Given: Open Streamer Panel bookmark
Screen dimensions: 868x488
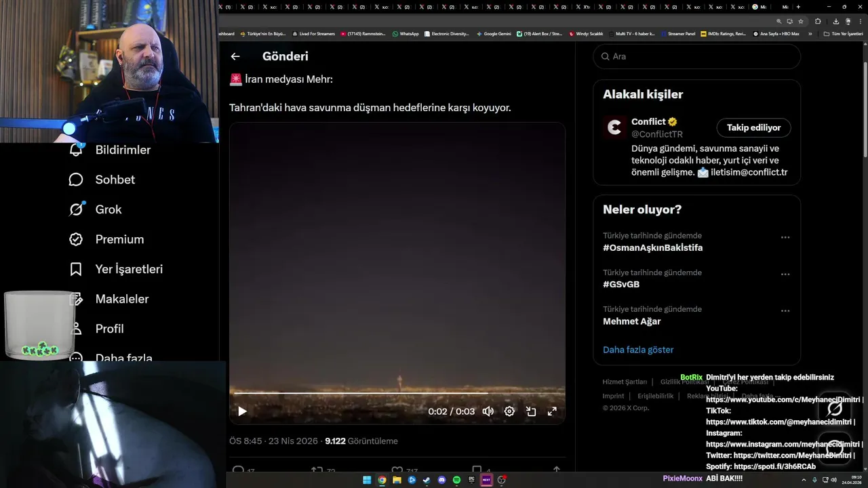Looking at the screenshot, I should [678, 34].
